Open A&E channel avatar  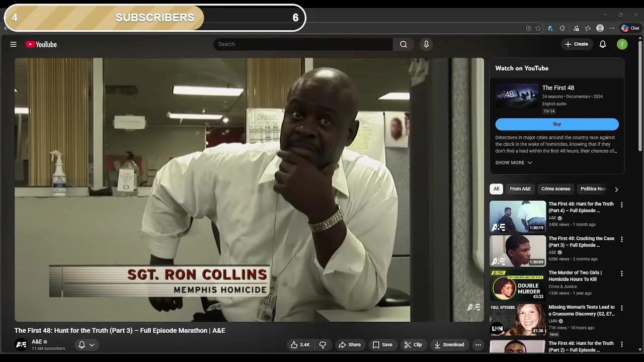point(21,345)
